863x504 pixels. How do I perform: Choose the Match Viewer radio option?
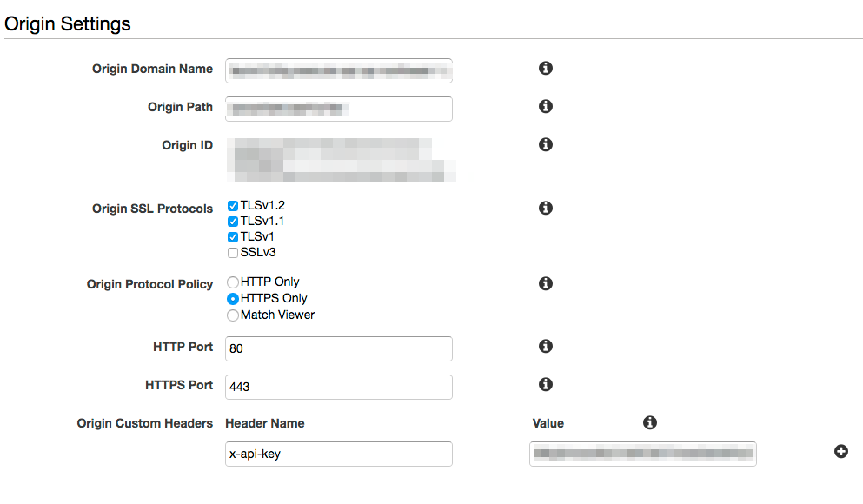point(233,315)
